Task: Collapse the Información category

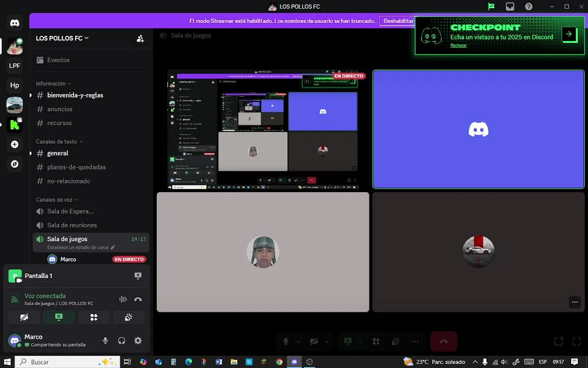Action: pyautogui.click(x=53, y=83)
